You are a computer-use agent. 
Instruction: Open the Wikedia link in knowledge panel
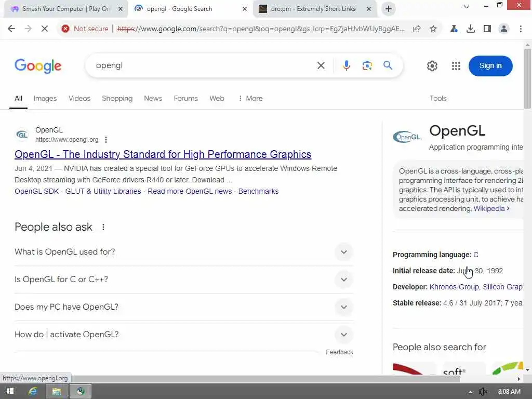click(x=491, y=209)
